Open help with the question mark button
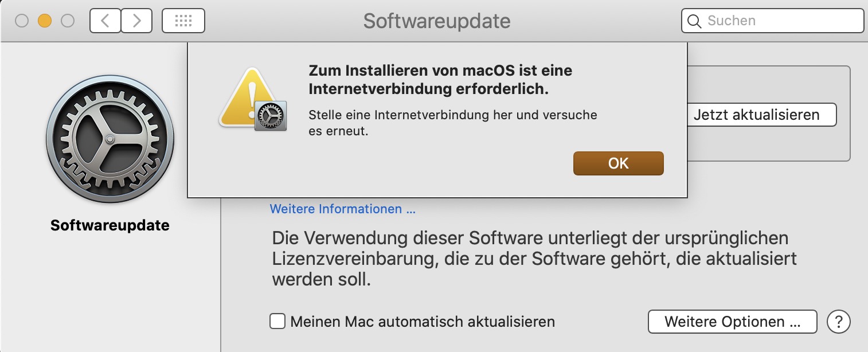 (x=838, y=321)
